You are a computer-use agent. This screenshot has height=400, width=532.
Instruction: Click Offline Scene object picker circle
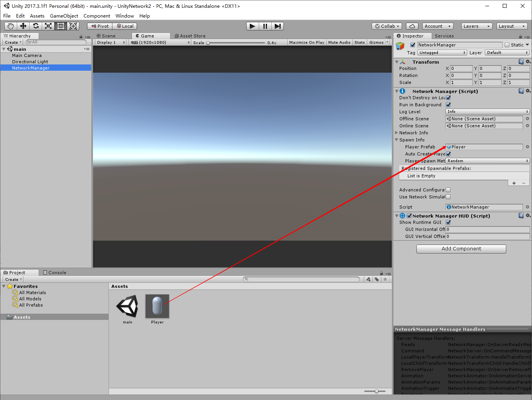pyautogui.click(x=527, y=119)
